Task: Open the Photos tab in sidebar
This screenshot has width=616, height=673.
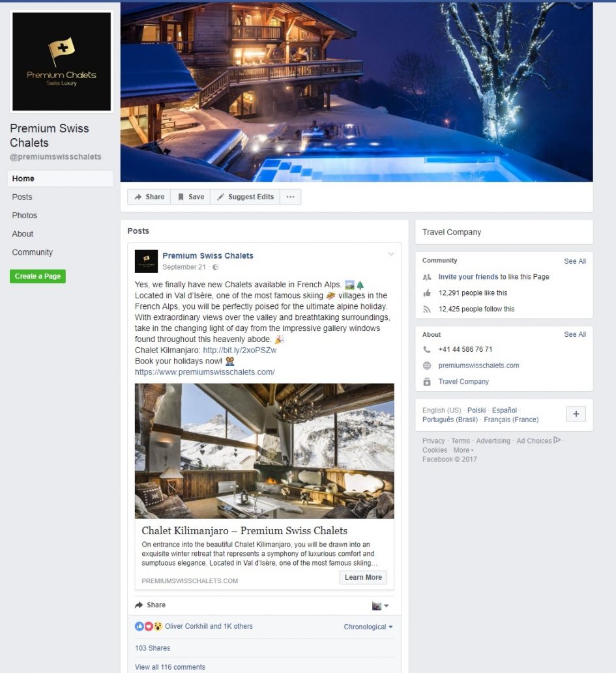Action: pos(25,216)
